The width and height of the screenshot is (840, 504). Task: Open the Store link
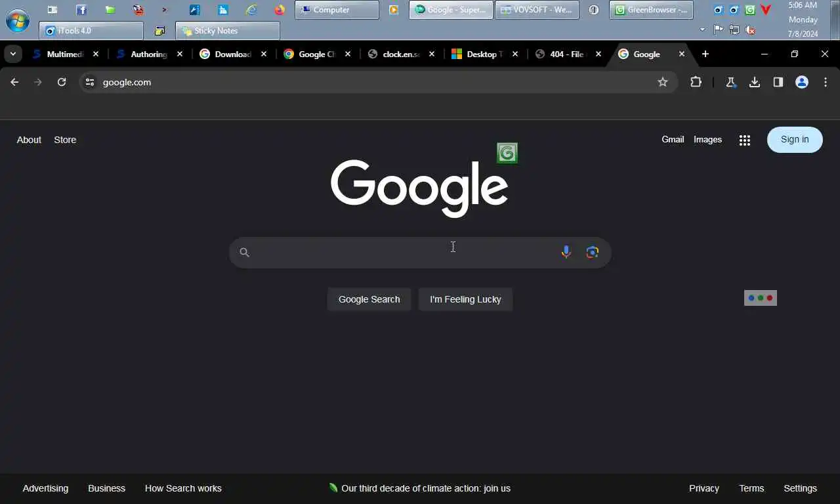pyautogui.click(x=65, y=140)
